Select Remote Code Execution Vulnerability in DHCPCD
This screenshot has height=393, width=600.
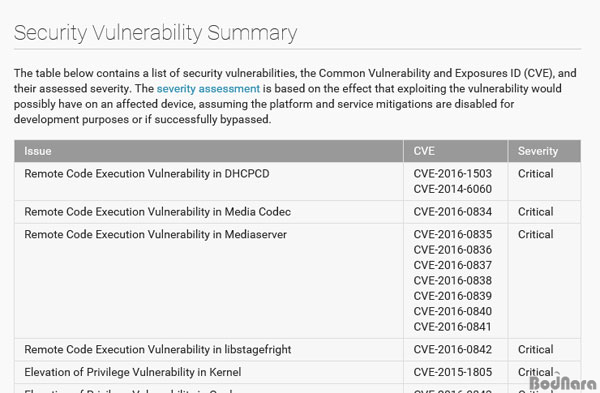(147, 174)
